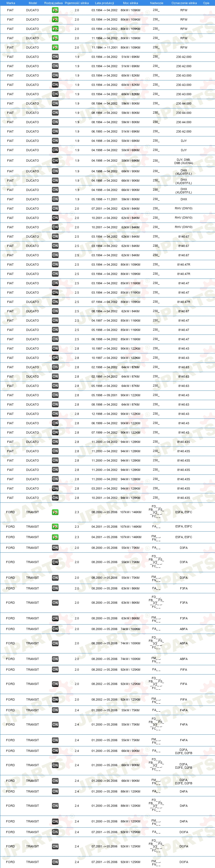Click the ON diesel icon in the 05.1998 -> 11.2001 row

tap(55, 199)
